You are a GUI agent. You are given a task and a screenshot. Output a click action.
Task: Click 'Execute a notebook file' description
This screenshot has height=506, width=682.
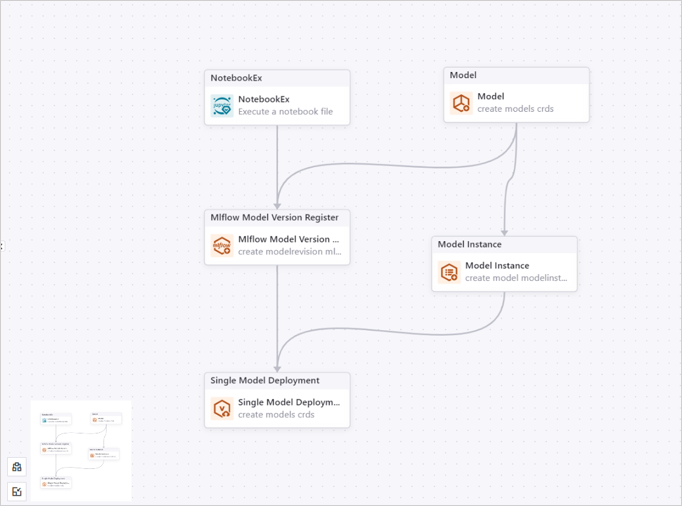point(285,112)
